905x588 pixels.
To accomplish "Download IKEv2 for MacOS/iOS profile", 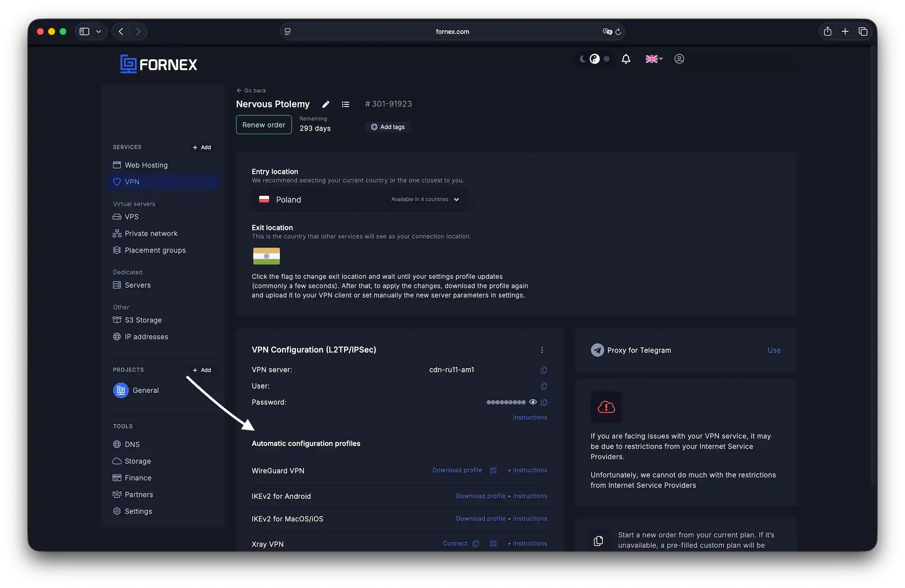I will (481, 519).
